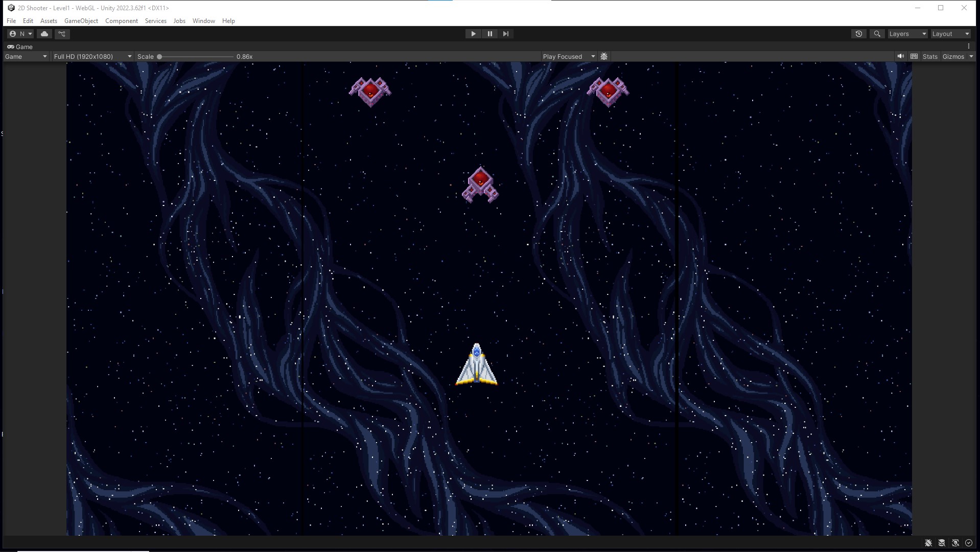Open Unity global search
This screenshot has width=980, height=552.
click(877, 34)
